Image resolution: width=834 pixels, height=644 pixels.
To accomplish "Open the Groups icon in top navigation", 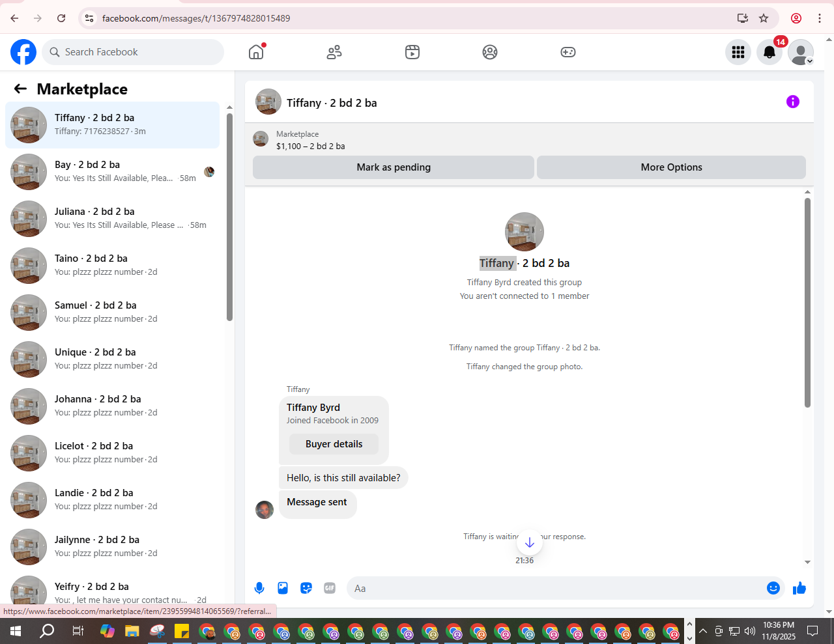I will [x=490, y=52].
